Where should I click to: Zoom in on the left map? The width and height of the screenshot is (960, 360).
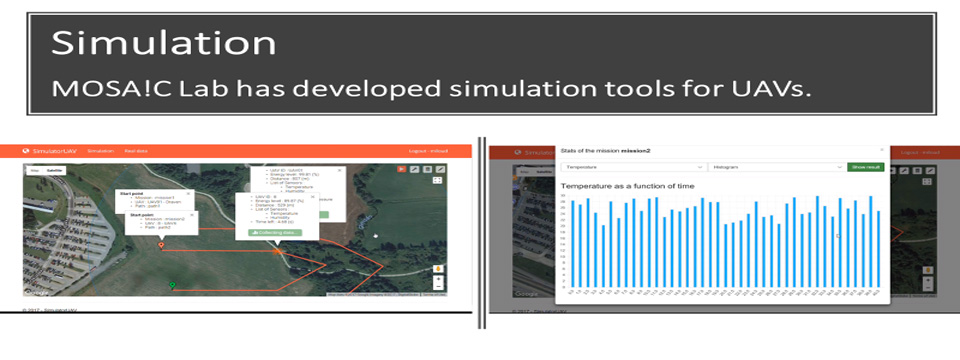coord(438,279)
